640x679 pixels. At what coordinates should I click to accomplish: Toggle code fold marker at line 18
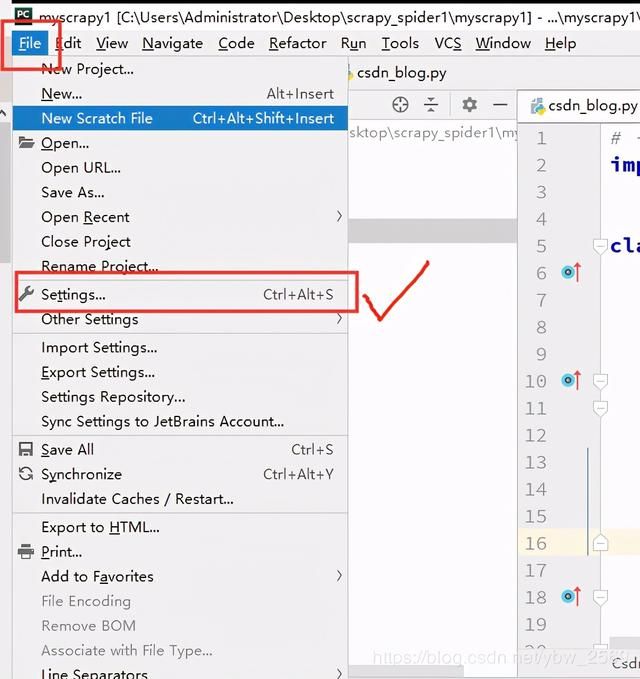pos(600,598)
